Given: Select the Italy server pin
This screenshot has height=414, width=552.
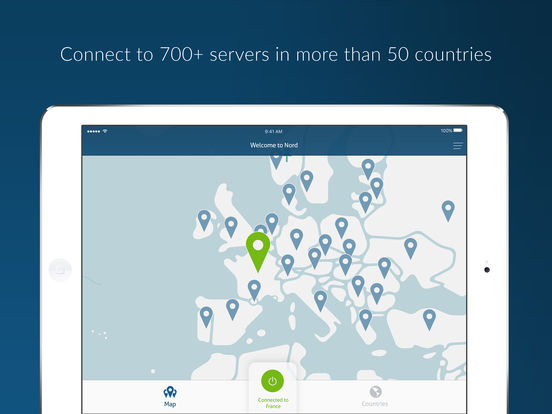Looking at the screenshot, I should [320, 301].
